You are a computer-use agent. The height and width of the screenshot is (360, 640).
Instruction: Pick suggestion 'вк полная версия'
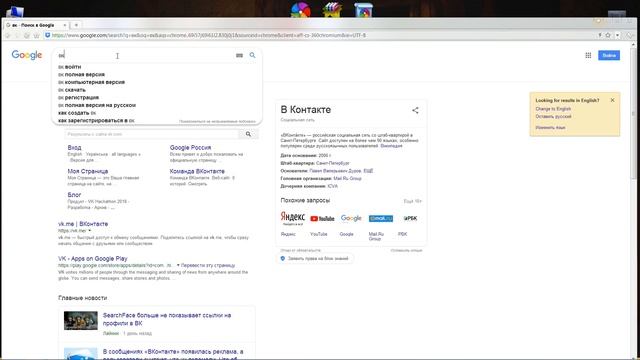[x=82, y=75]
